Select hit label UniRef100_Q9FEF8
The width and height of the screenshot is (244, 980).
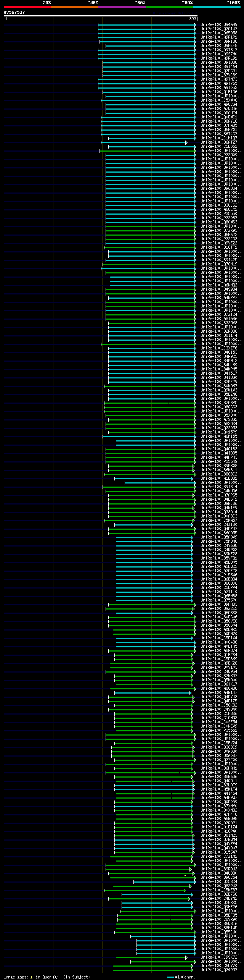[x=219, y=45]
